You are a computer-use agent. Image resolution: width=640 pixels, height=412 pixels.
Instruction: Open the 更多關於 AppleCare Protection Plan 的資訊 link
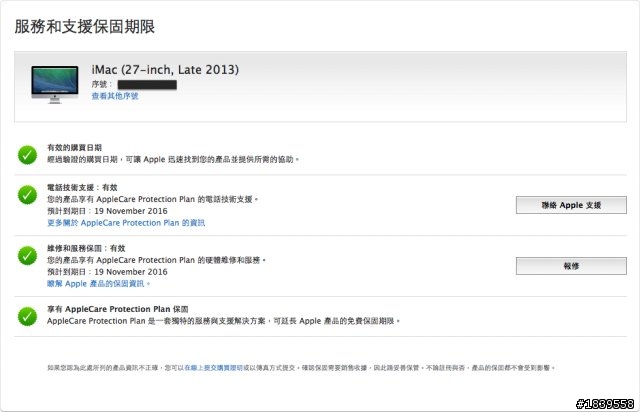point(126,223)
